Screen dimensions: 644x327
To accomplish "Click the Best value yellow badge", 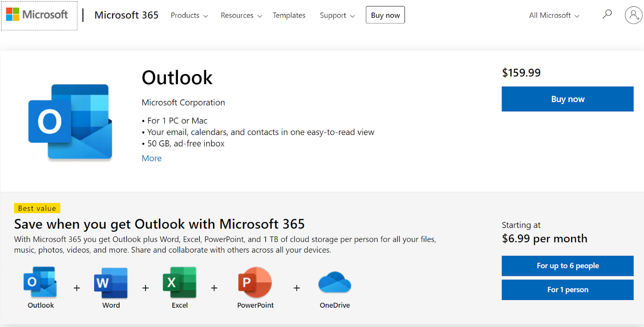I will (37, 208).
